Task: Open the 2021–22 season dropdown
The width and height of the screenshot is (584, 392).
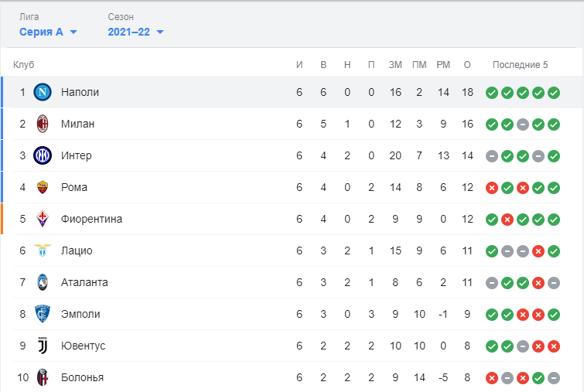Action: click(x=135, y=32)
